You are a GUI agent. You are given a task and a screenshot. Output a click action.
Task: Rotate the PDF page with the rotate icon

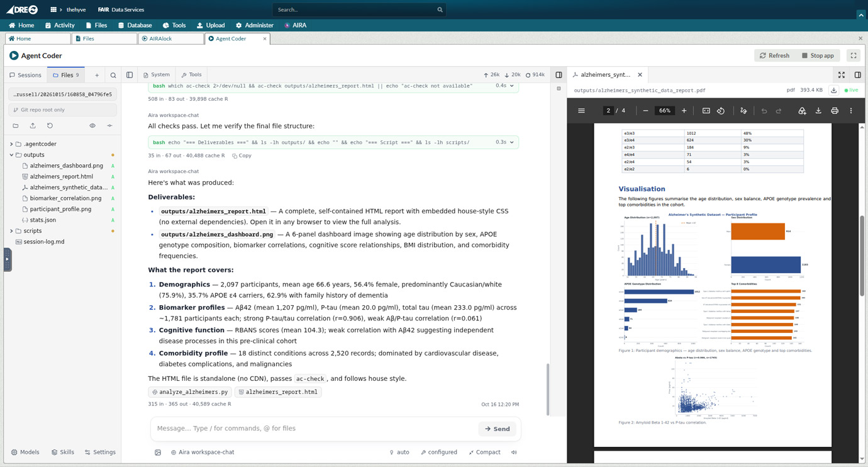(721, 111)
